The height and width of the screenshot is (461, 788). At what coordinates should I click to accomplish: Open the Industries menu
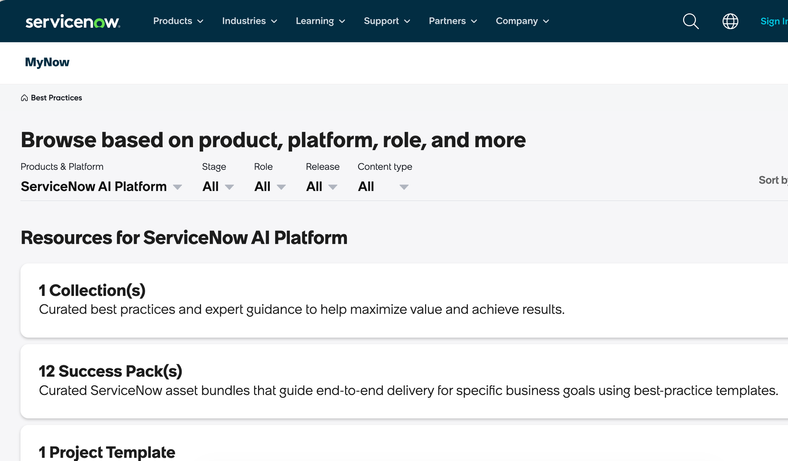(249, 21)
